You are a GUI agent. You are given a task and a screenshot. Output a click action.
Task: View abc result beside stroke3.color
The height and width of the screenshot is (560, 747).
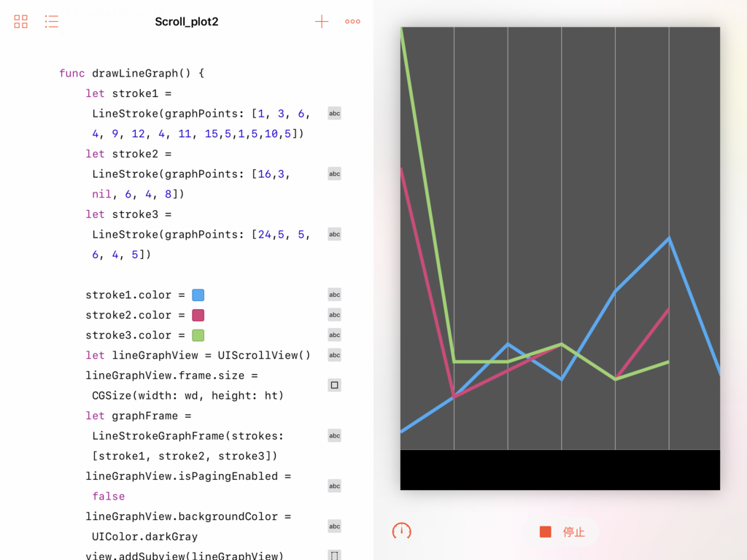click(334, 335)
